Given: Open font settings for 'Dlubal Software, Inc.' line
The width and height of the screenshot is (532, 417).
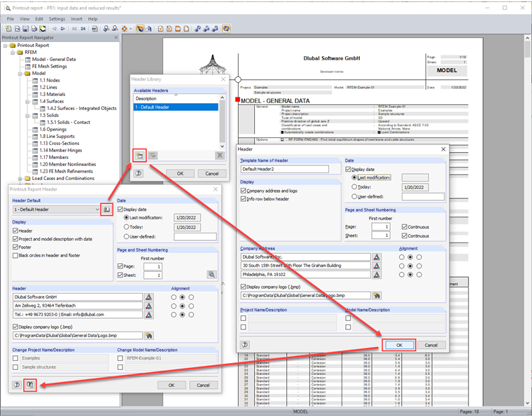Looking at the screenshot, I should click(377, 257).
